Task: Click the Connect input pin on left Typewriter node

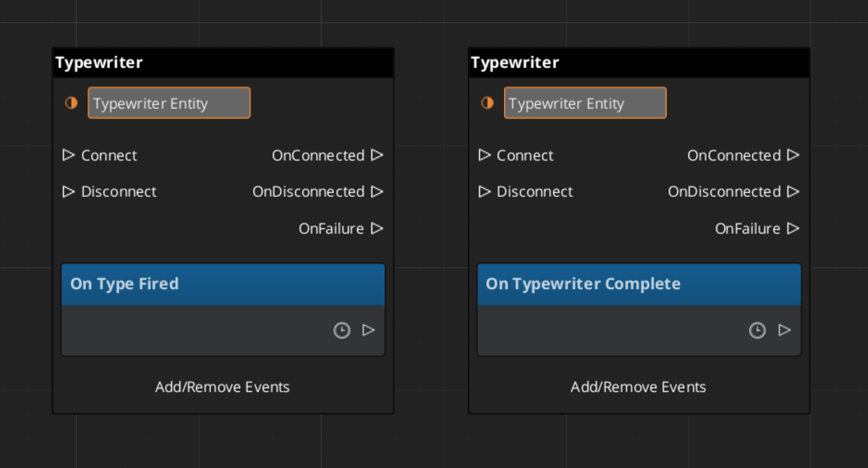Action: click(68, 155)
